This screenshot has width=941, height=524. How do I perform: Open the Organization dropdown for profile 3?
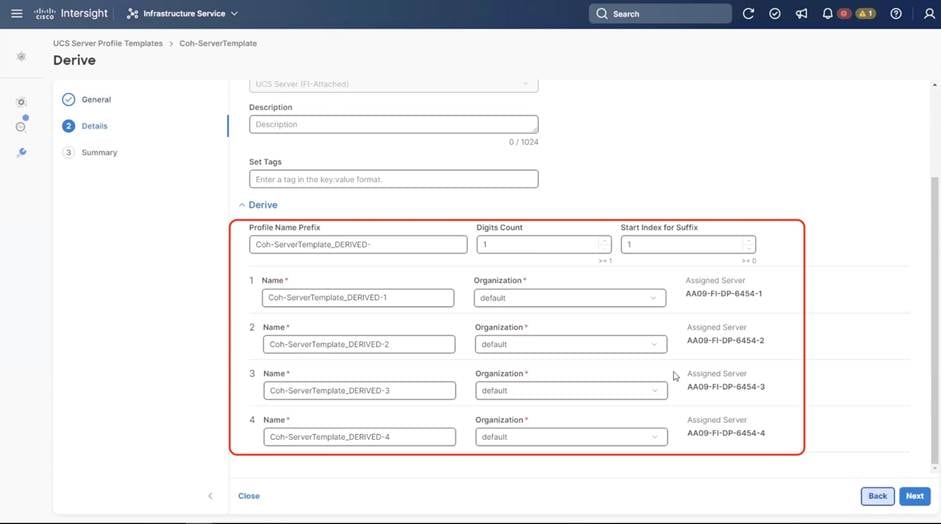[x=571, y=390]
